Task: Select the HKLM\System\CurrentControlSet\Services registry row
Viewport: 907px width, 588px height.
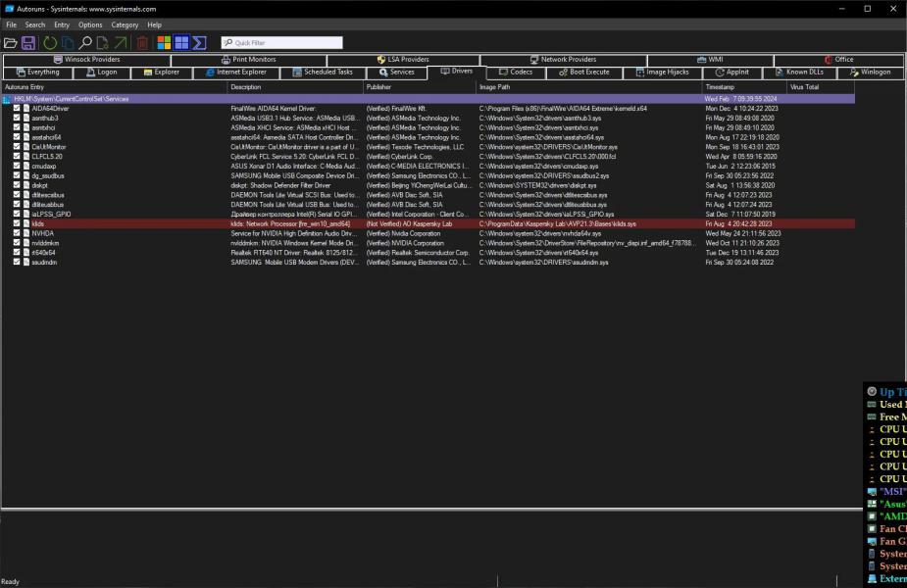Action: (428, 99)
